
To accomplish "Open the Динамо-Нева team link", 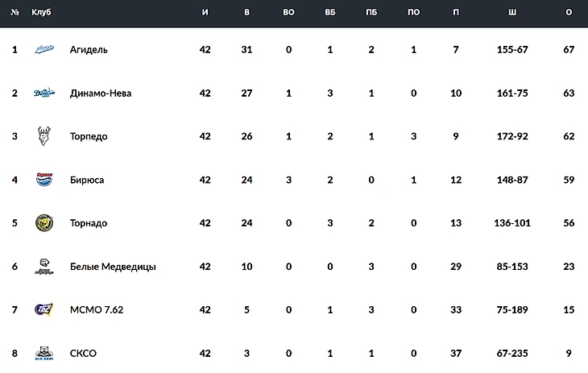I will pyautogui.click(x=101, y=93).
